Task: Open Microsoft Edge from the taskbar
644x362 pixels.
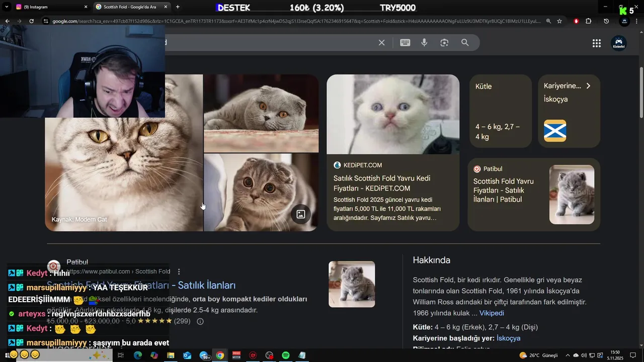Action: click(138, 355)
